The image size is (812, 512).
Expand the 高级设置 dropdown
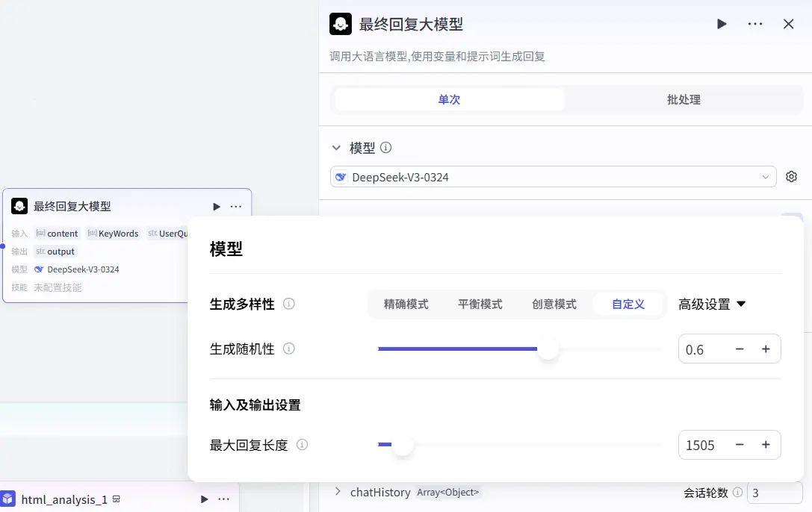[713, 304]
